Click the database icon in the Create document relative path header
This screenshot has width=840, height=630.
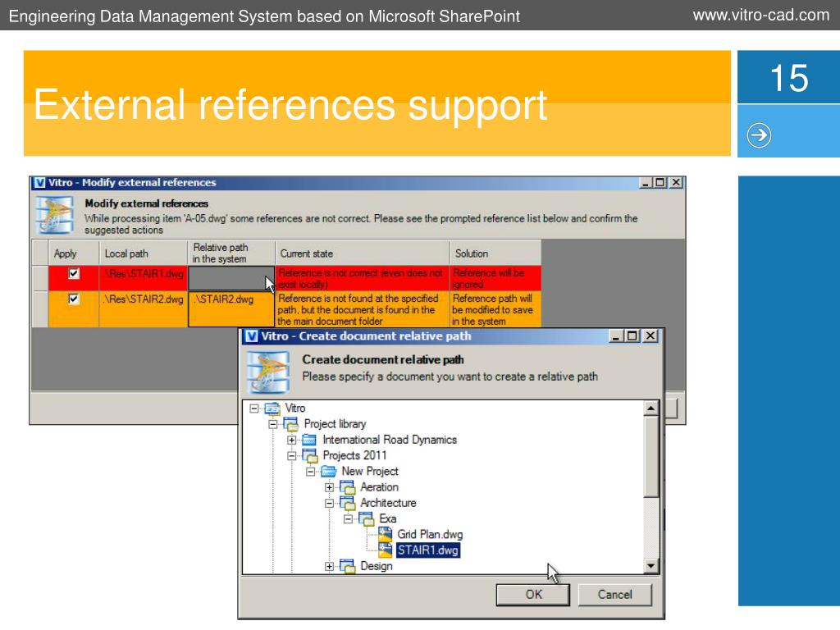pos(268,372)
